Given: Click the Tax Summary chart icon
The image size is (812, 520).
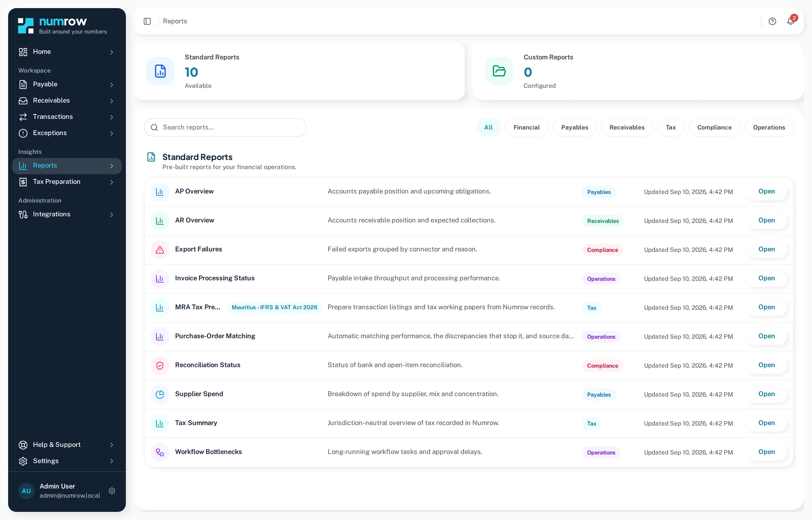Looking at the screenshot, I should pos(160,423).
